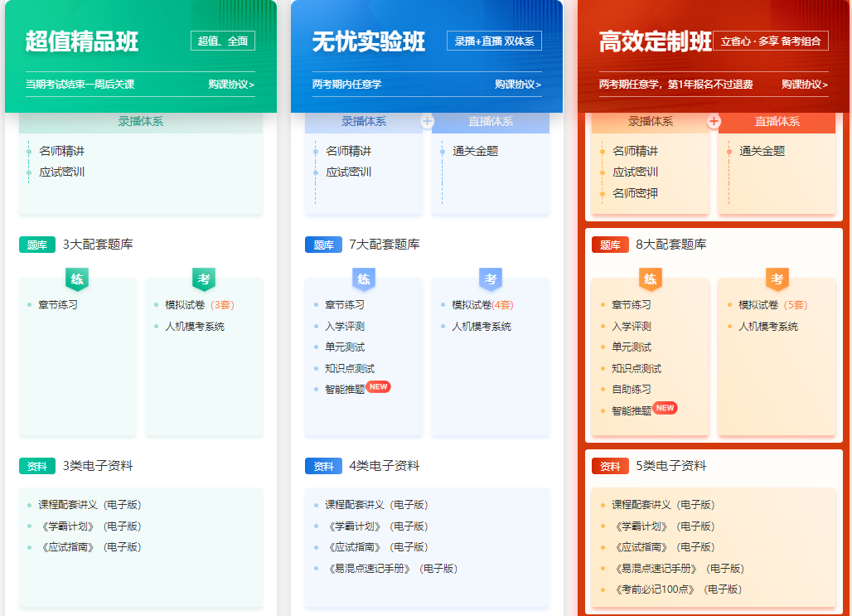Click the NEW badge in 无忧实验班 智能推题
This screenshot has height=616, width=852.
tap(379, 386)
